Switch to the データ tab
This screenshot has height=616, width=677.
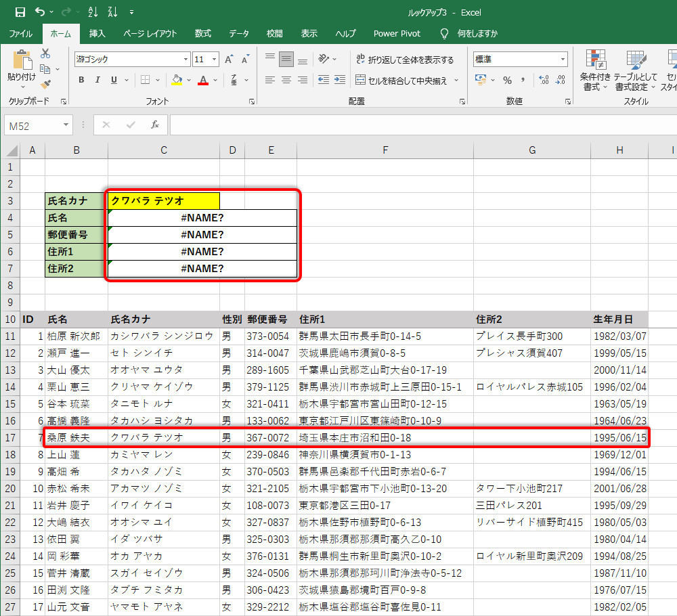(x=239, y=34)
